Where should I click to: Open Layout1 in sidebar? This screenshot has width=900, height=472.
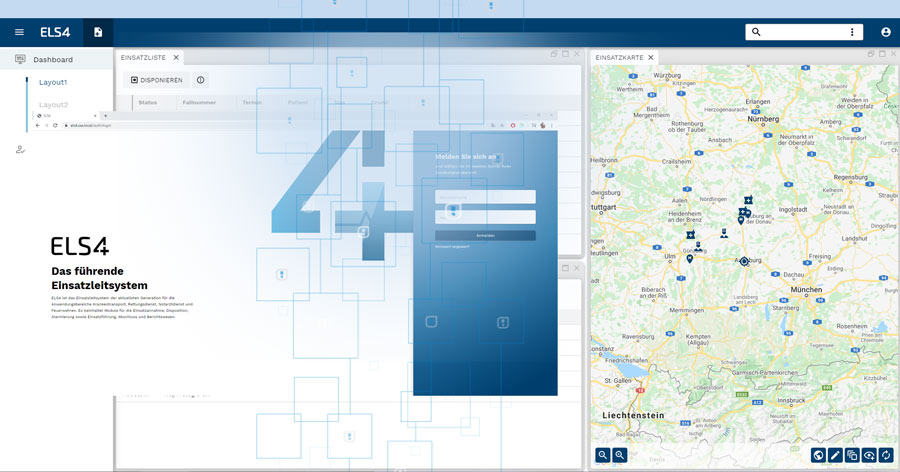click(53, 82)
